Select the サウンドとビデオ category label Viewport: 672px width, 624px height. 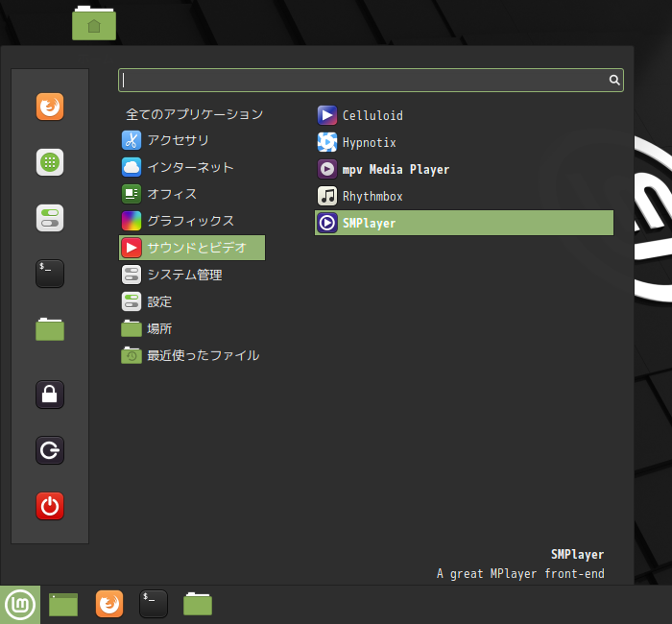point(197,248)
